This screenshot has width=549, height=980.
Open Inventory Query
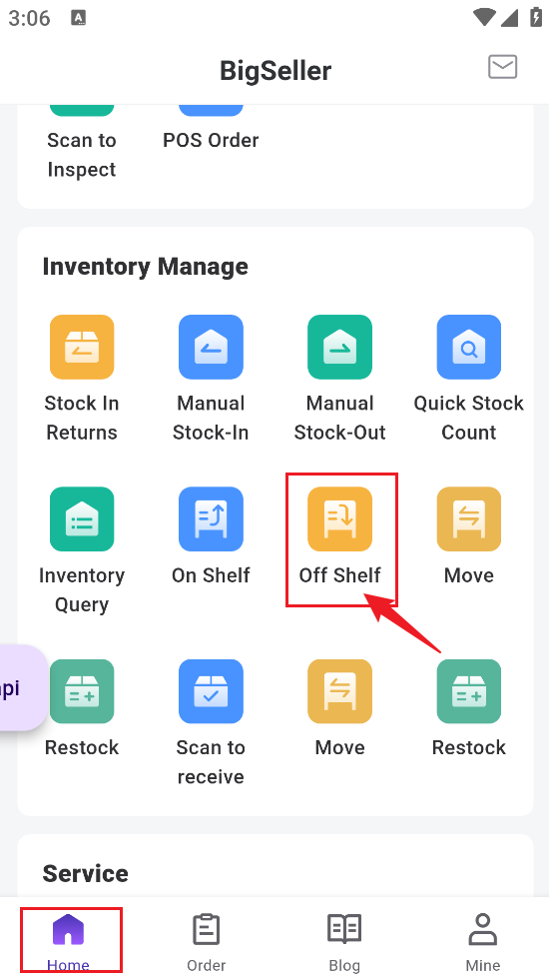point(82,519)
